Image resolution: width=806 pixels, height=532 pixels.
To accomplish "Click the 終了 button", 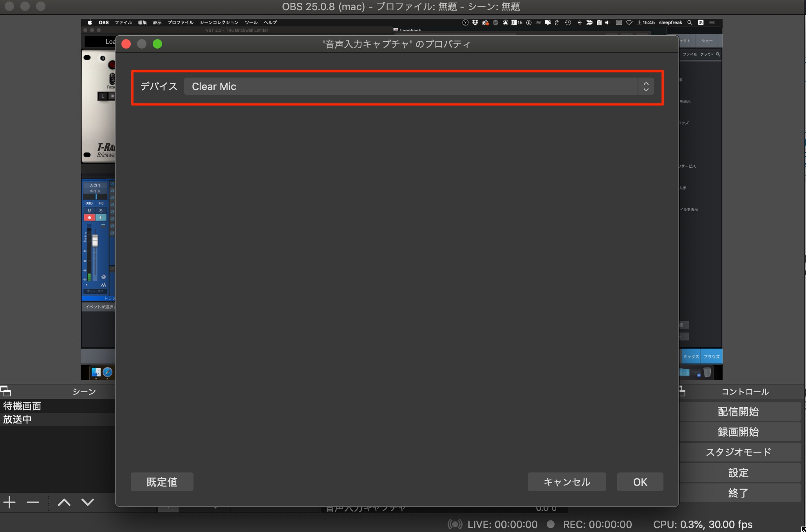I will click(x=738, y=493).
